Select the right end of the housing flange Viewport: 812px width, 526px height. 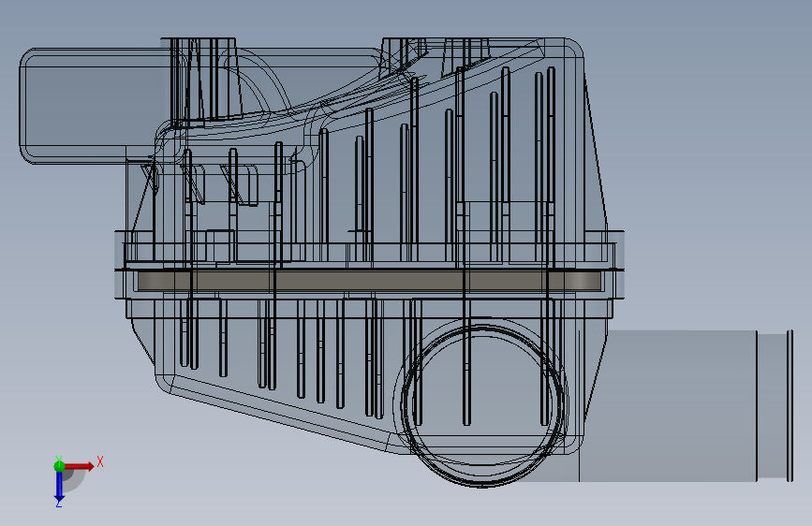618,264
